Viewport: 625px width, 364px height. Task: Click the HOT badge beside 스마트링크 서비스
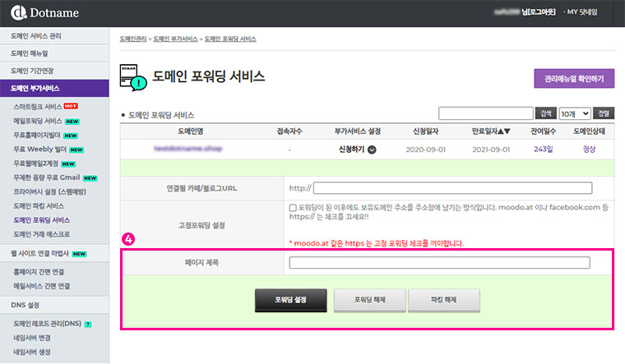click(x=71, y=106)
